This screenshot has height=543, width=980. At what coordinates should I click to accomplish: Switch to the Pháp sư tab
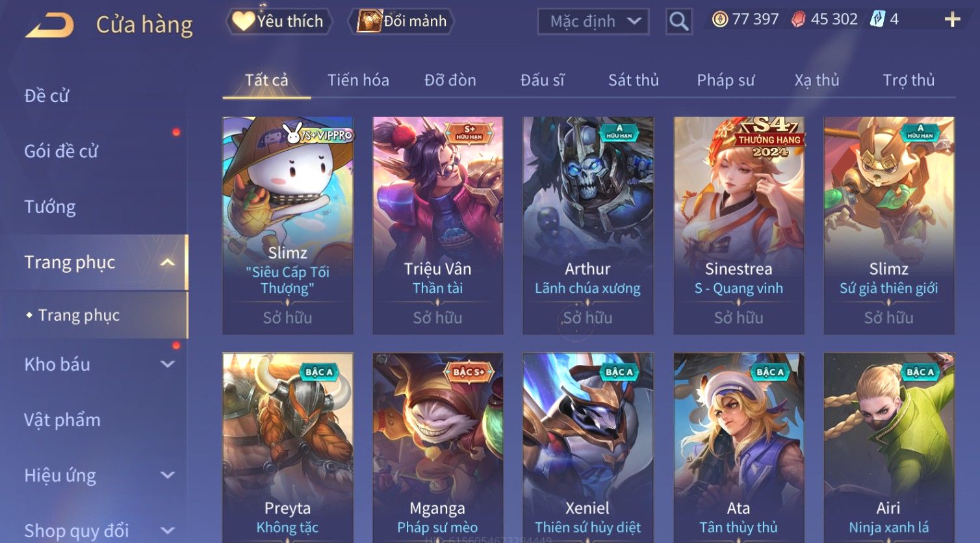pyautogui.click(x=725, y=80)
